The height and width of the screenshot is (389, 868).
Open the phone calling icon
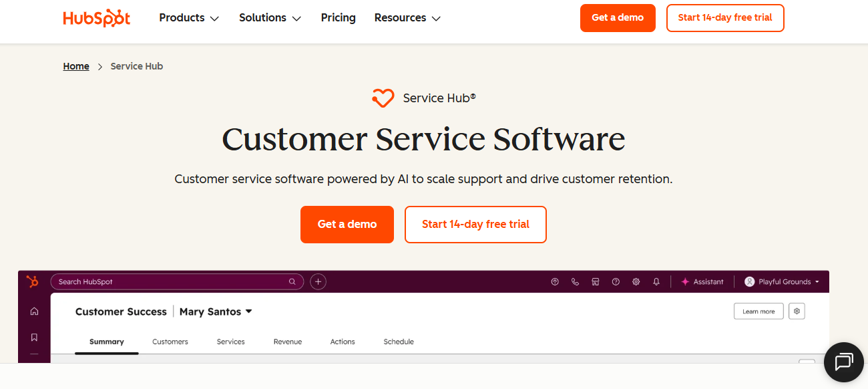(x=575, y=281)
